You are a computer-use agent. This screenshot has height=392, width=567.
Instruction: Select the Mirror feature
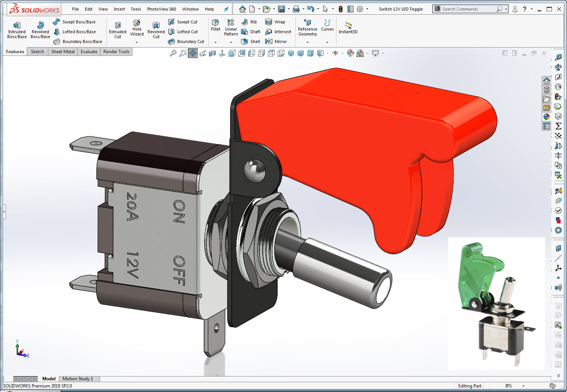276,42
